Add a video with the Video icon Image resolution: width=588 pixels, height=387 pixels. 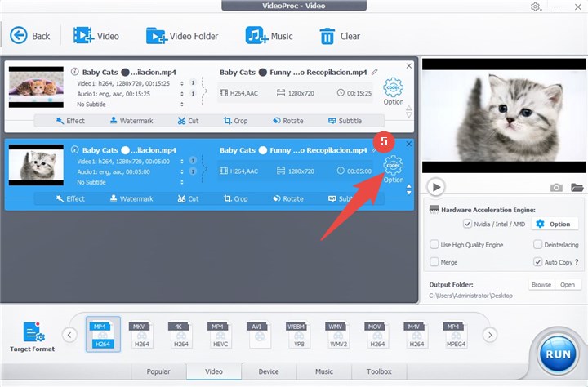coord(96,36)
